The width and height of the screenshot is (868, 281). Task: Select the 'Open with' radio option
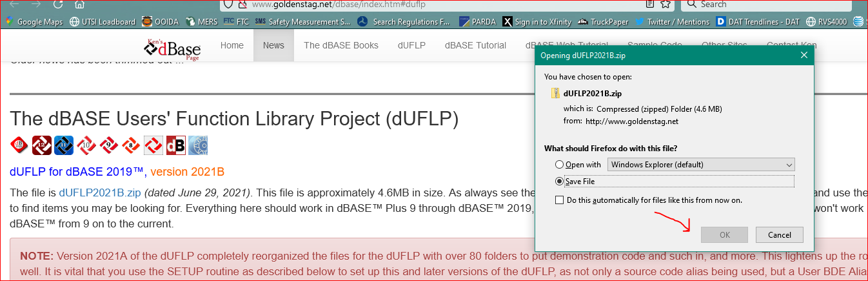click(560, 164)
